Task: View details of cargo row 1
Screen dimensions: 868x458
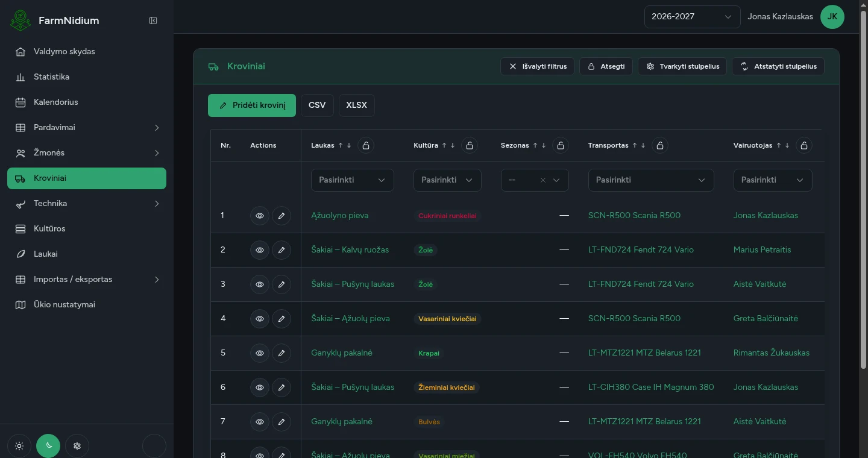Action: (260, 216)
